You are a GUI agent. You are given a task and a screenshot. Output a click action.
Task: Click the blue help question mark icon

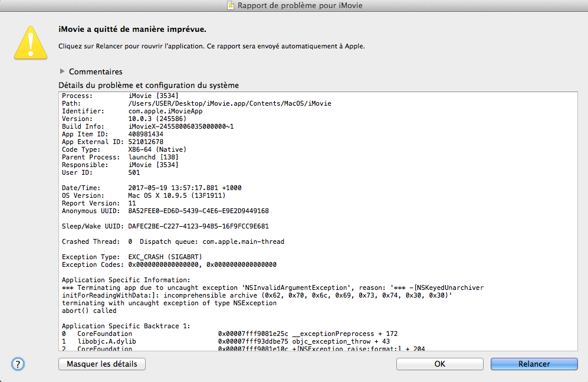coord(18,364)
